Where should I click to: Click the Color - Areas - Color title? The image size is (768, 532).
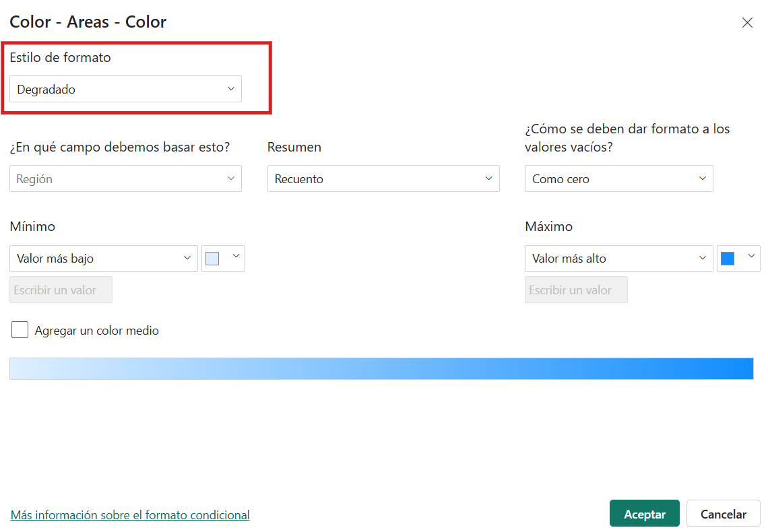(88, 22)
